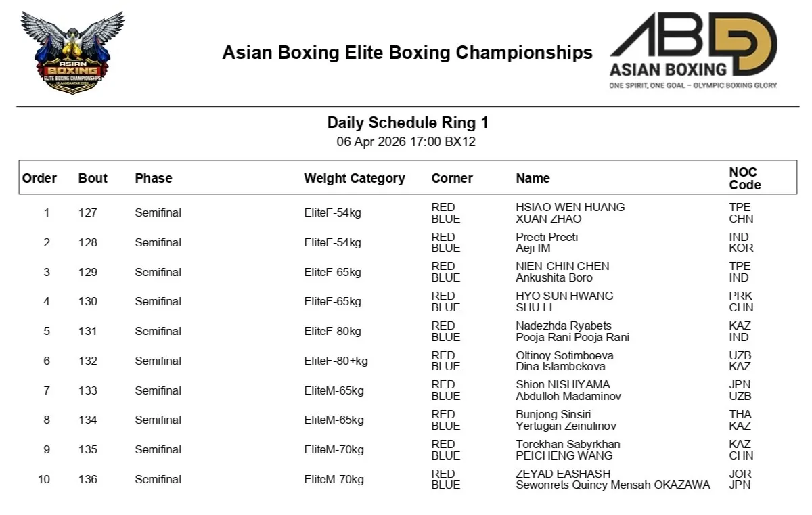This screenshot has height=515, width=812.
Task: Click boxer name Sewonrets Quincy Mensah OKAZAWA
Action: coord(612,485)
